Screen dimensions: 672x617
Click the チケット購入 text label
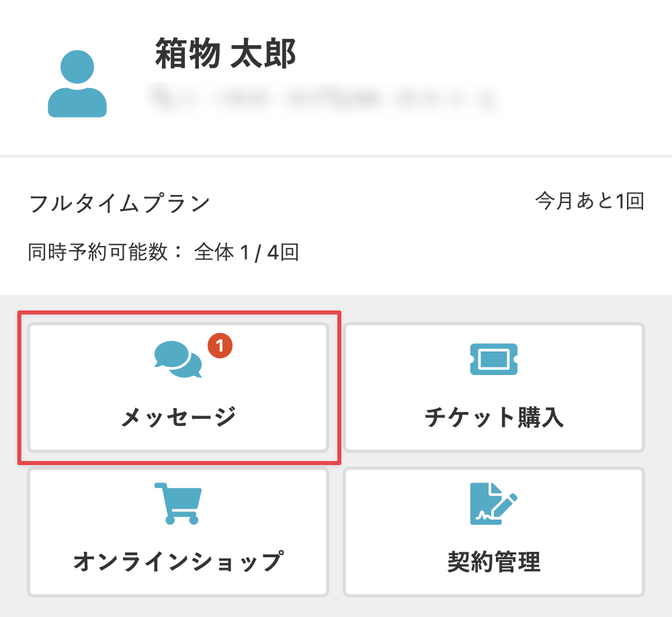494,417
